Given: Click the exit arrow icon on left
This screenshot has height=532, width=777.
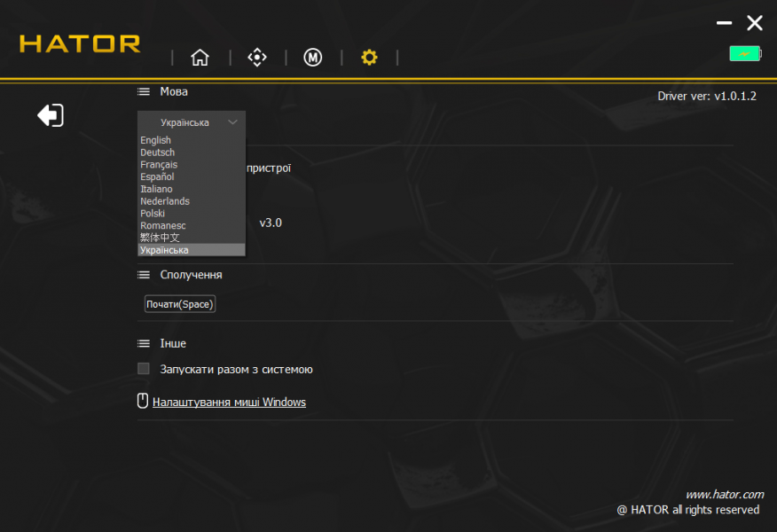Looking at the screenshot, I should pyautogui.click(x=51, y=115).
